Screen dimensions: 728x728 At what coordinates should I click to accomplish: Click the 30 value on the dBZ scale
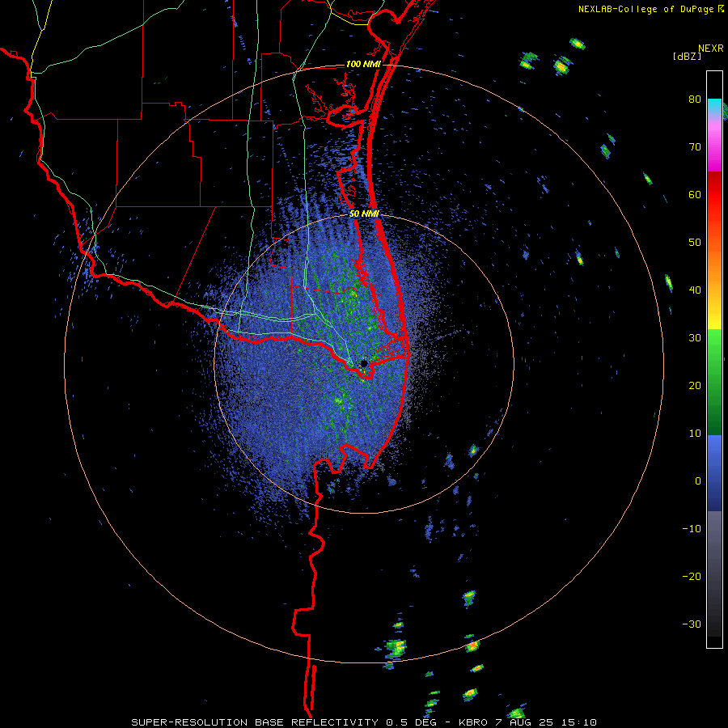pyautogui.click(x=695, y=337)
